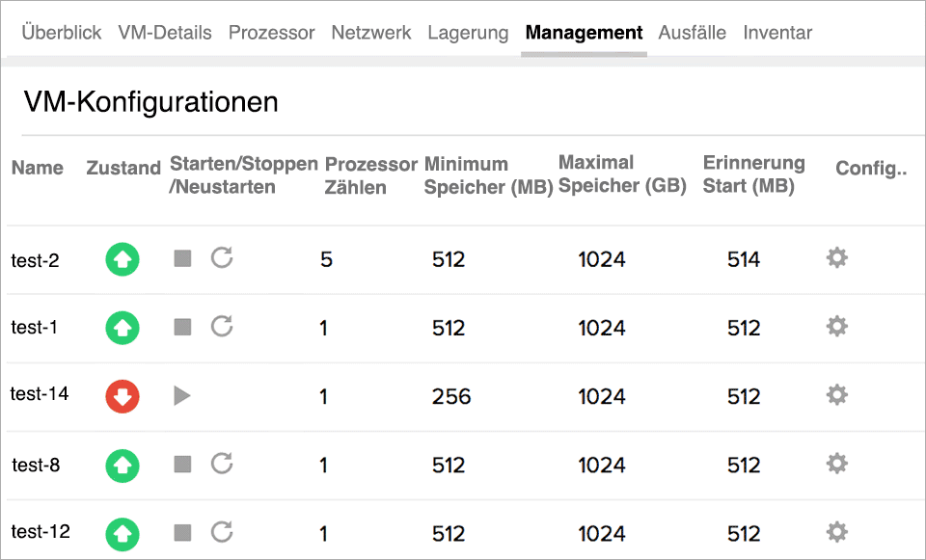Click the Name column header

pyautogui.click(x=37, y=168)
